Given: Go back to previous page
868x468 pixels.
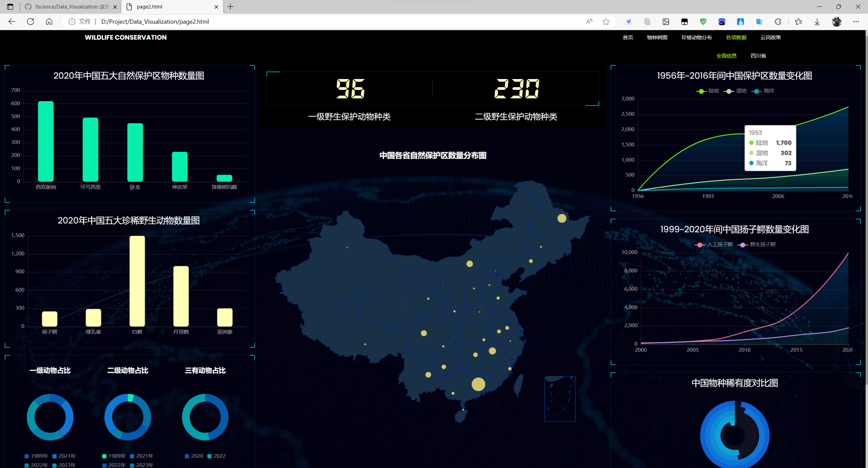Looking at the screenshot, I should coord(12,22).
